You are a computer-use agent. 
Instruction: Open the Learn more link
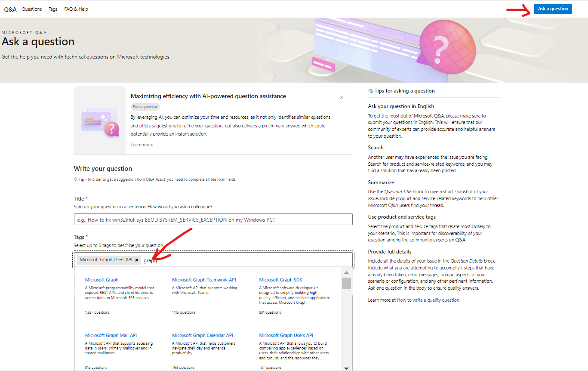142,145
